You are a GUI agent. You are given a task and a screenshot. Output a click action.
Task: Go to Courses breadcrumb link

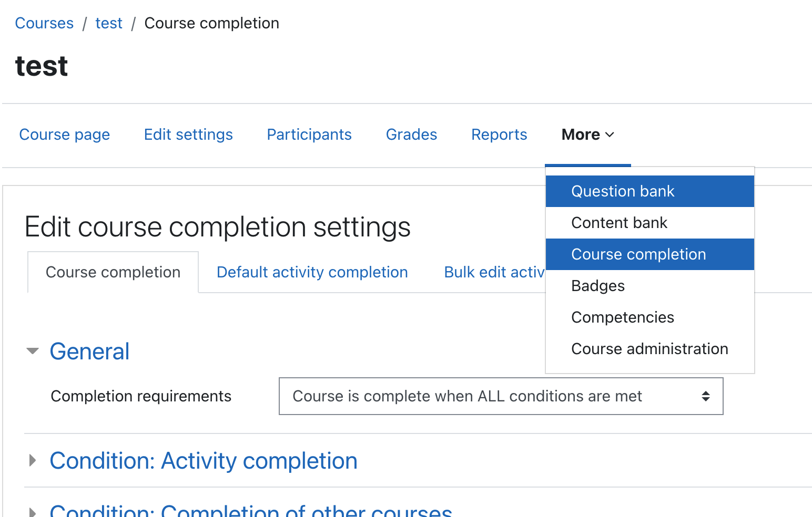click(44, 23)
